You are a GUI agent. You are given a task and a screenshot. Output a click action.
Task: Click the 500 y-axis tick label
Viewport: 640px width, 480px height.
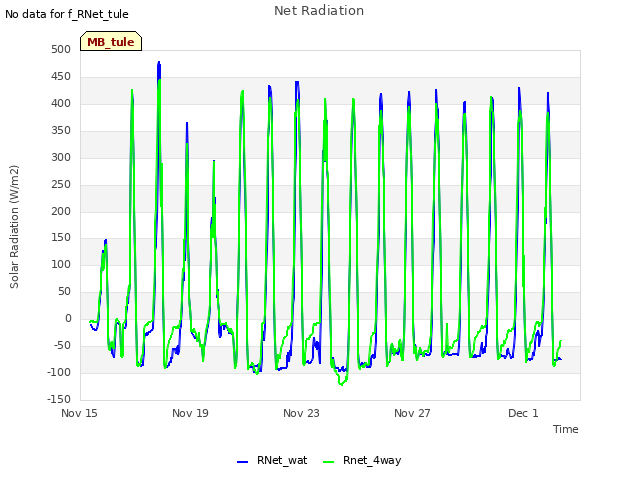tap(61, 49)
